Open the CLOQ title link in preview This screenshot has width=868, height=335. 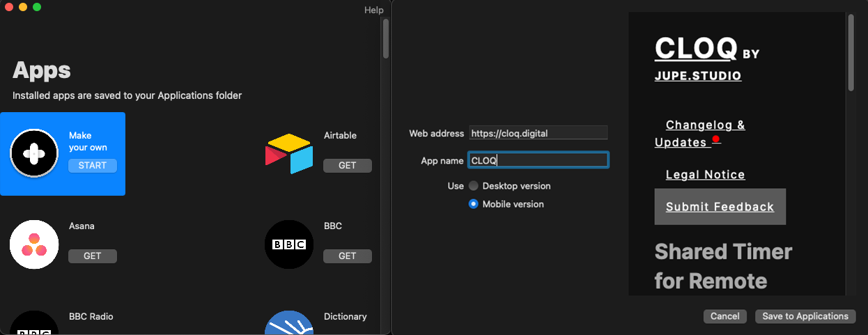696,47
